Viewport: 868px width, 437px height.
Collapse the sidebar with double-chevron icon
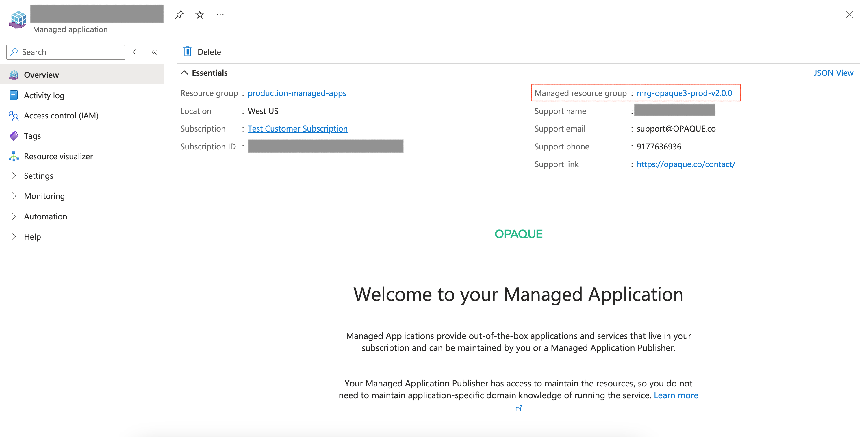coord(154,52)
